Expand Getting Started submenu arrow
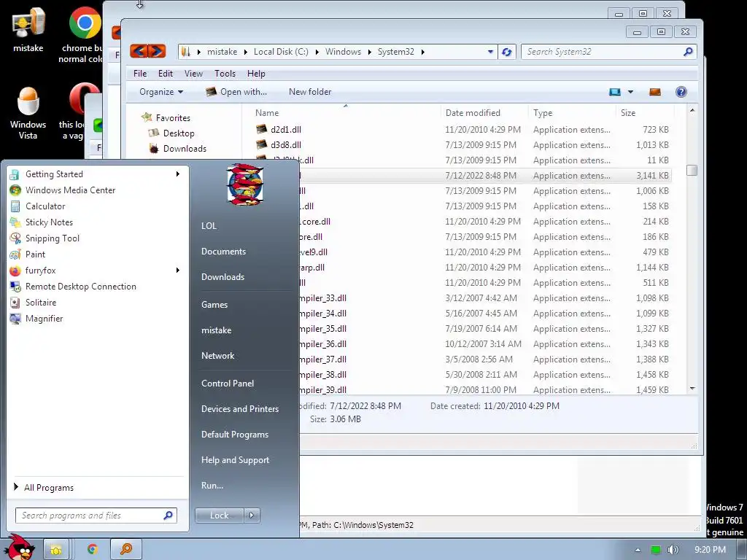 coord(178,174)
